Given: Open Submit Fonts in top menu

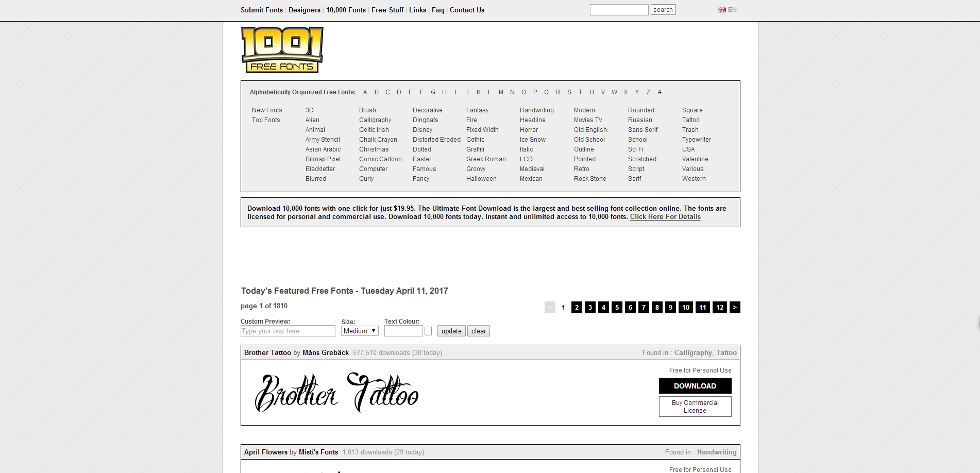Looking at the screenshot, I should pos(262,10).
